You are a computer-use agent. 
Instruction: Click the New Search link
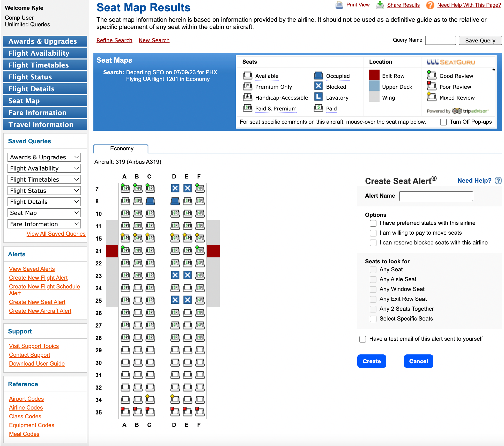(x=154, y=40)
